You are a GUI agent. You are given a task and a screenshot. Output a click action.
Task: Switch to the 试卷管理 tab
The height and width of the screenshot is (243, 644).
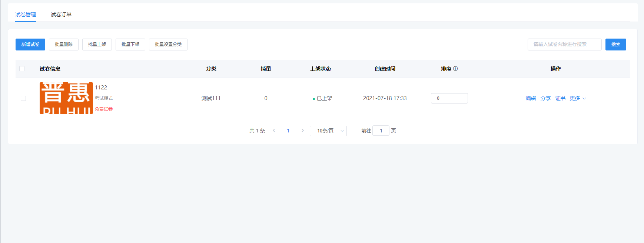coord(26,14)
